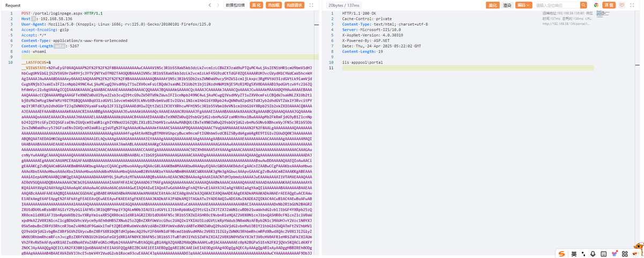This screenshot has width=644, height=258.
Task: Click the Request panel title
Action: coord(13,5)
